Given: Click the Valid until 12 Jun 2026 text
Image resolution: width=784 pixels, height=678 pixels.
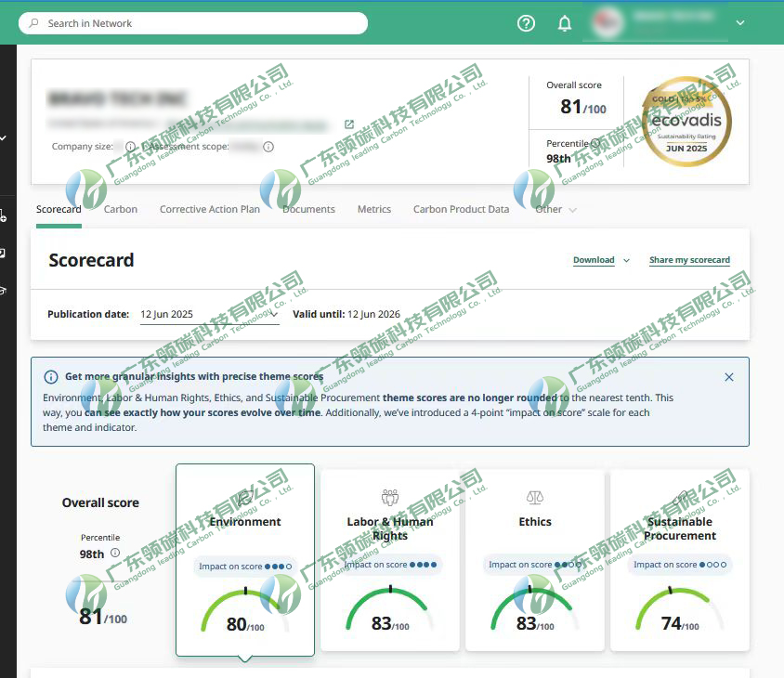Looking at the screenshot, I should [x=346, y=314].
